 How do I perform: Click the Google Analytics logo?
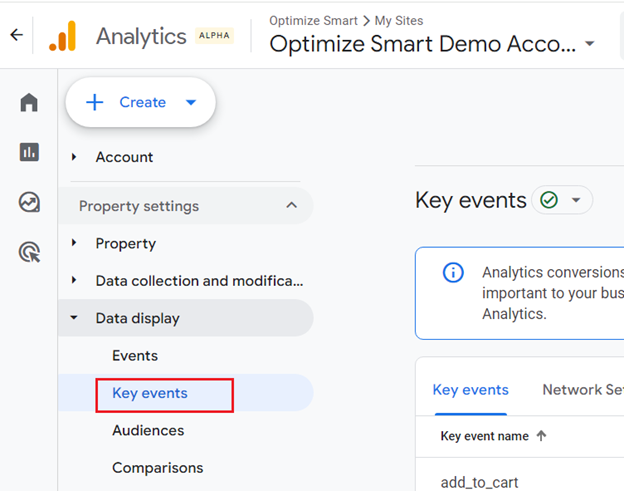coord(62,36)
